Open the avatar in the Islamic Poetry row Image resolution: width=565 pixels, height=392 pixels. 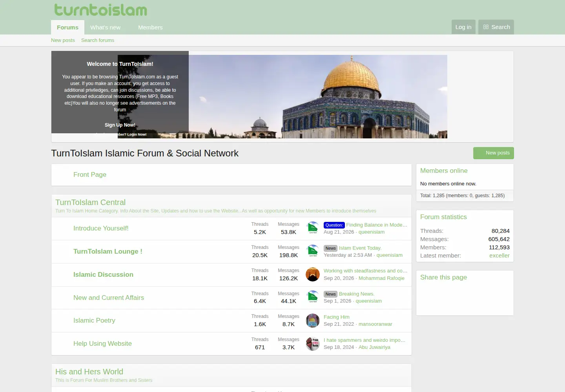tap(313, 320)
